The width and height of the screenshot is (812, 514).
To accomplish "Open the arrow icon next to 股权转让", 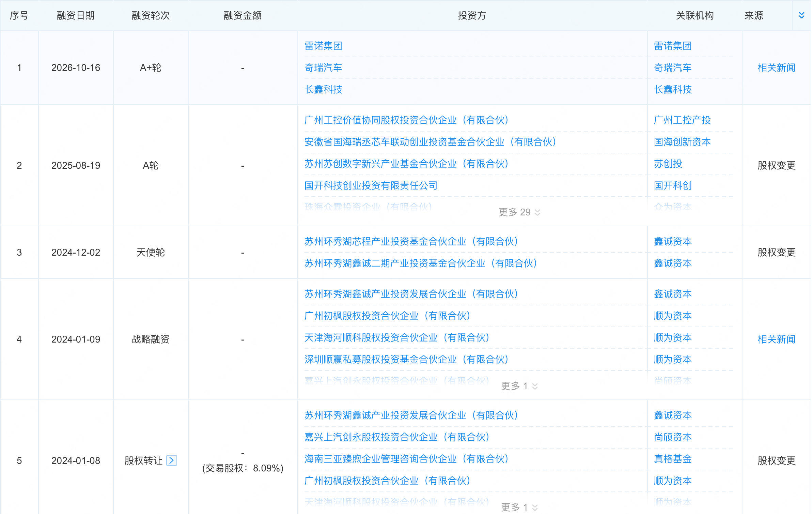I will (x=172, y=460).
